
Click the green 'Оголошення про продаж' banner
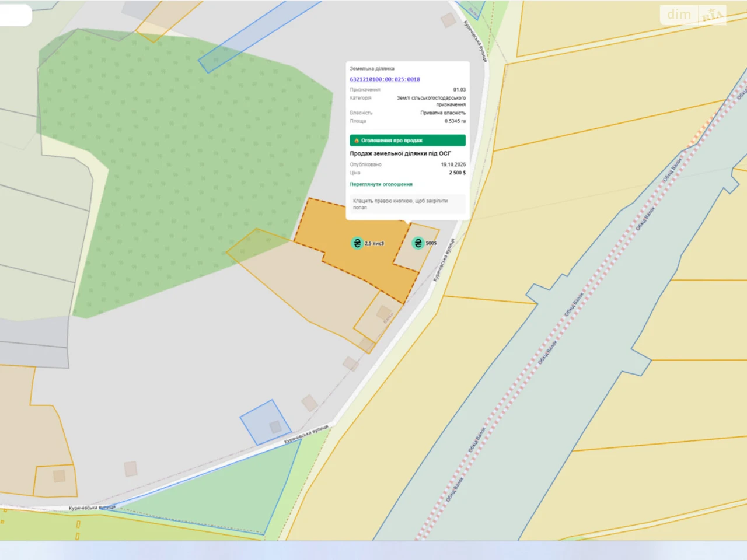point(407,141)
